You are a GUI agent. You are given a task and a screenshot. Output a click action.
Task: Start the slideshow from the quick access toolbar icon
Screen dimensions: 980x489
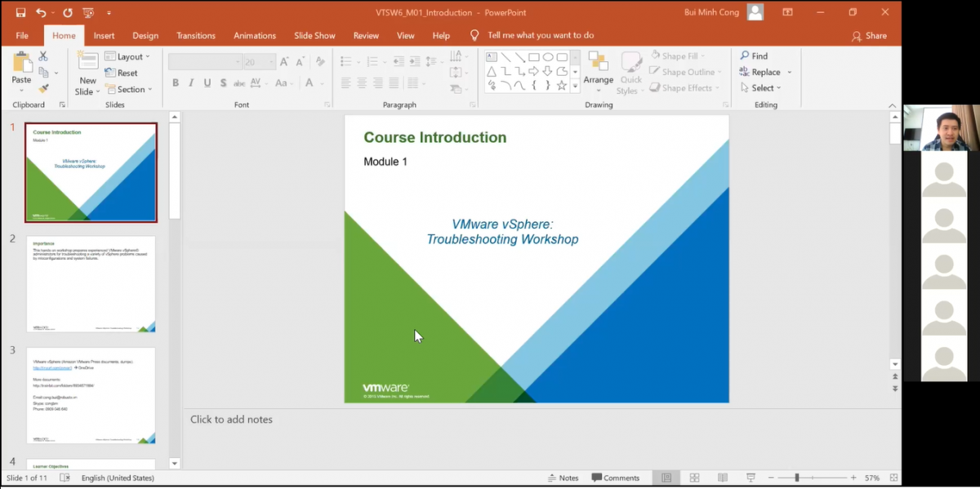click(88, 12)
